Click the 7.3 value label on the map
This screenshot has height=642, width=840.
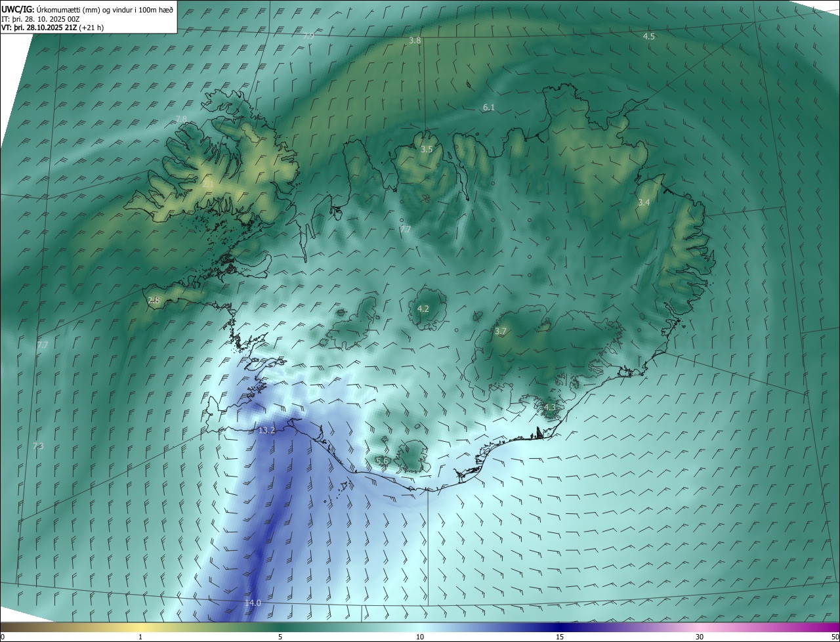click(x=38, y=446)
